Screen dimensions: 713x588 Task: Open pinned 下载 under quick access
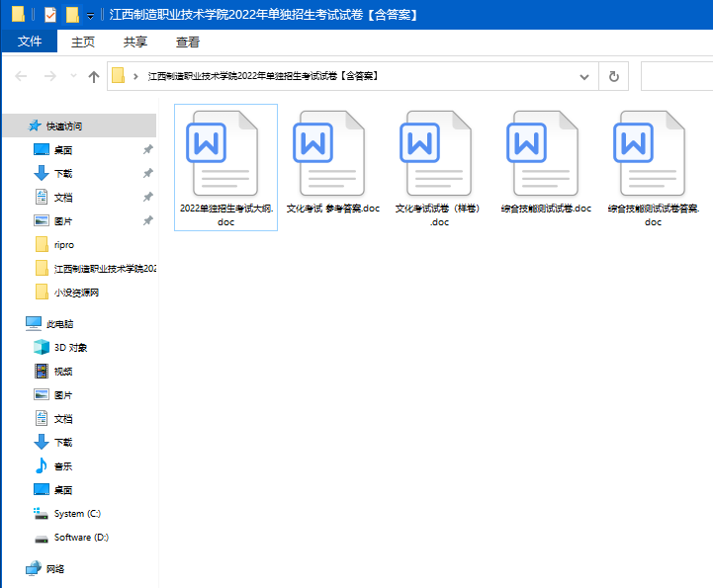click(63, 174)
